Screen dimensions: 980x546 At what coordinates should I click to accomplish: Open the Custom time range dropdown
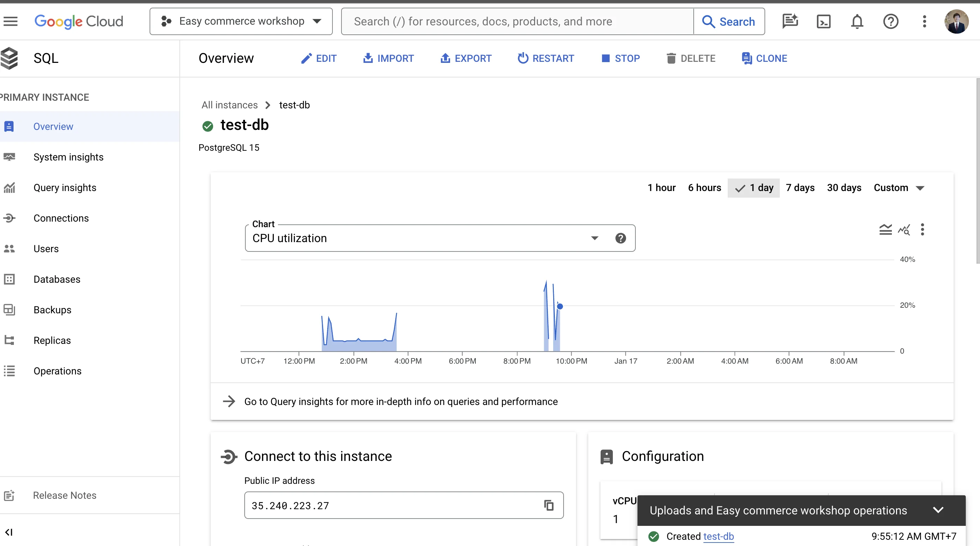coord(899,188)
